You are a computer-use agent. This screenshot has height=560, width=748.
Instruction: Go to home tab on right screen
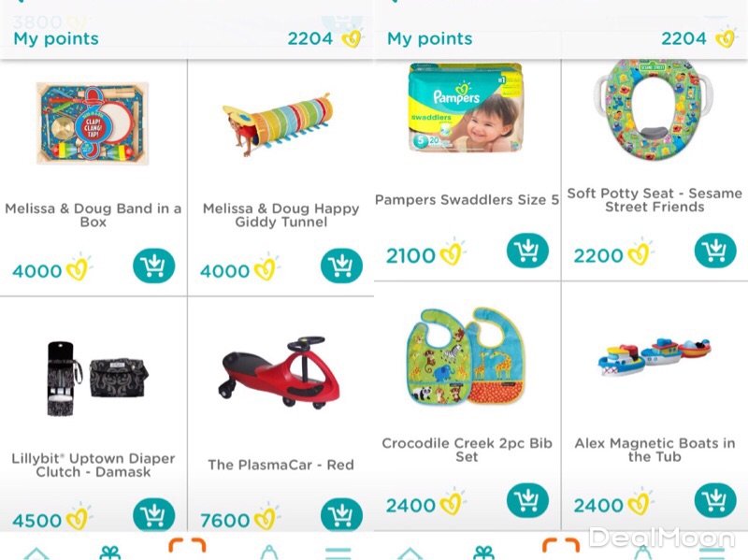coord(410,553)
